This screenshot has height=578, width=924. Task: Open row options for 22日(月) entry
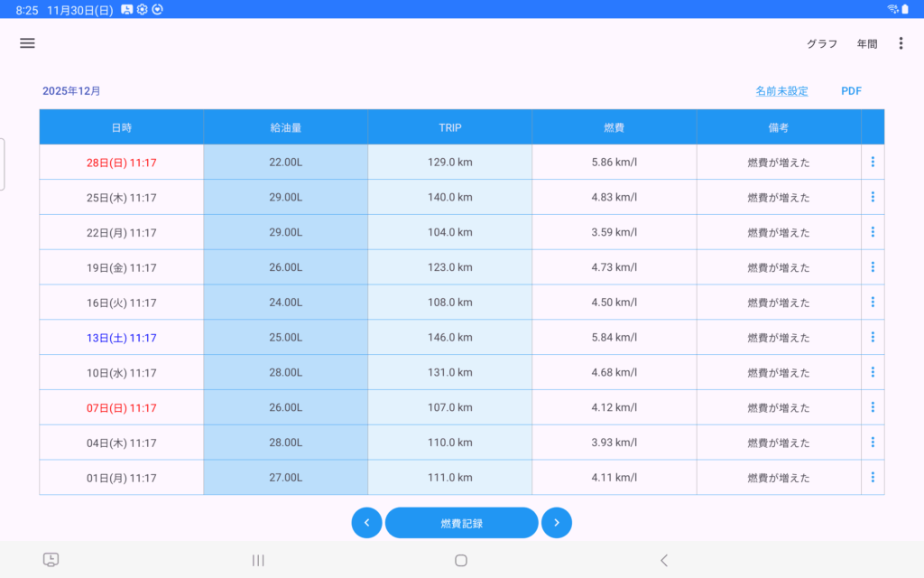click(873, 232)
